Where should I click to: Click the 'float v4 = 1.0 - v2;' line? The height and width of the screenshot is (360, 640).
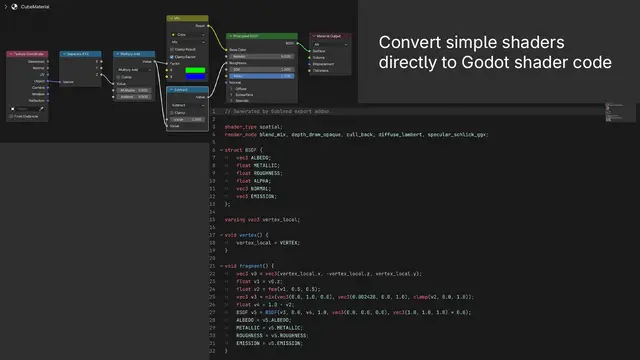point(265,304)
